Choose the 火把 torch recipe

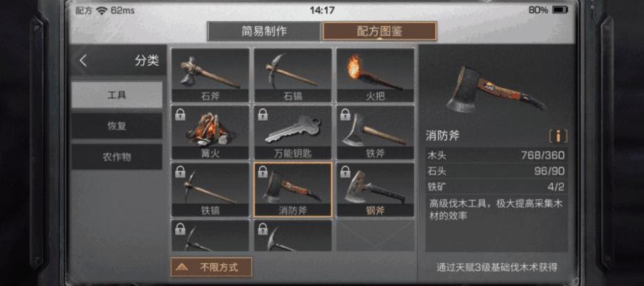376,76
